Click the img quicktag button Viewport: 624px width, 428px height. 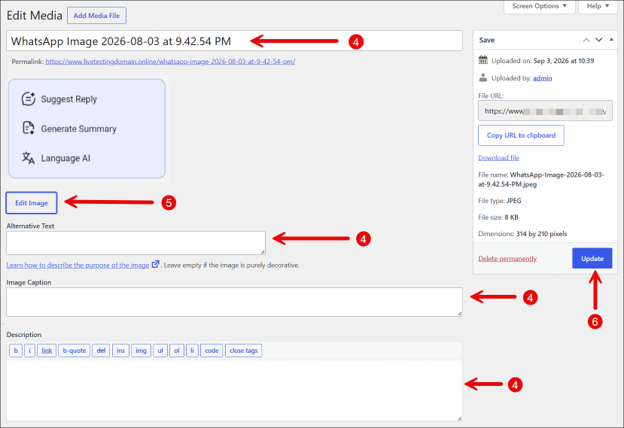141,351
